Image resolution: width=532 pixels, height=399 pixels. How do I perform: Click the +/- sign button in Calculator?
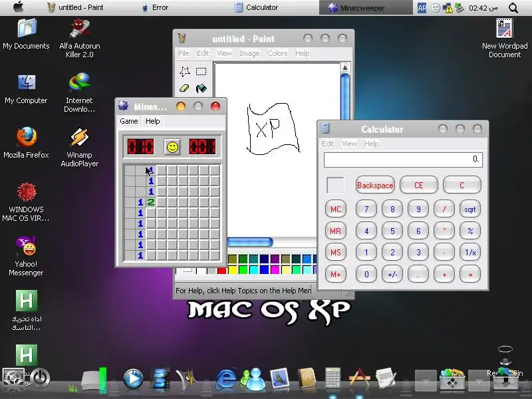[392, 275]
